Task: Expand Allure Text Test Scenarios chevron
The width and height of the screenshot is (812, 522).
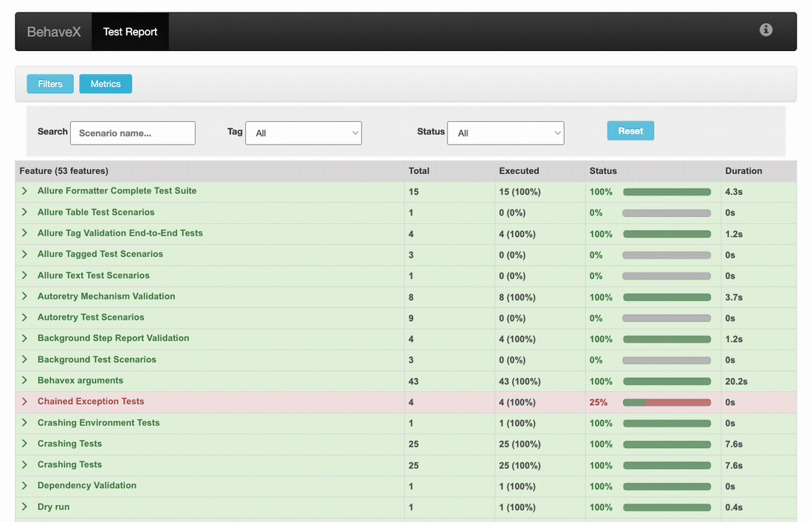Action: tap(24, 275)
